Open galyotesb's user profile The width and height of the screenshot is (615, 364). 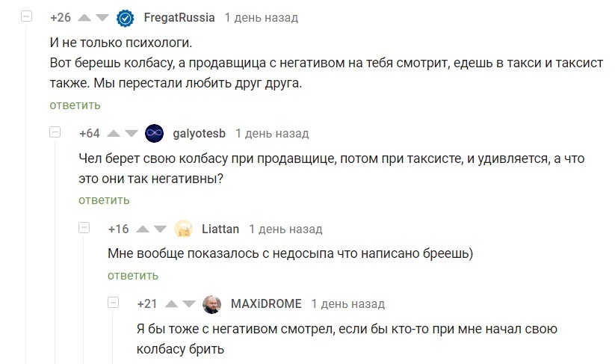coord(199,134)
